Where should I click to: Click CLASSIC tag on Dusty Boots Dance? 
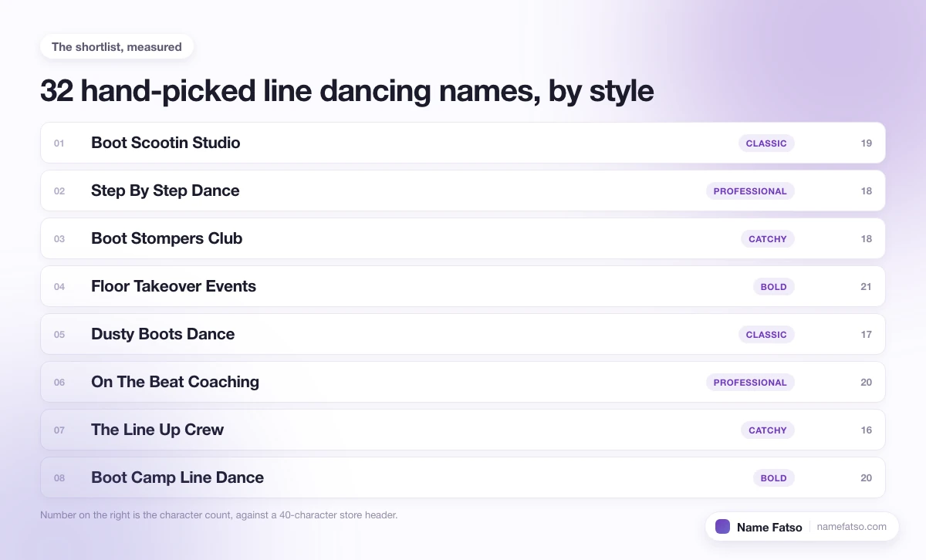pyautogui.click(x=766, y=335)
